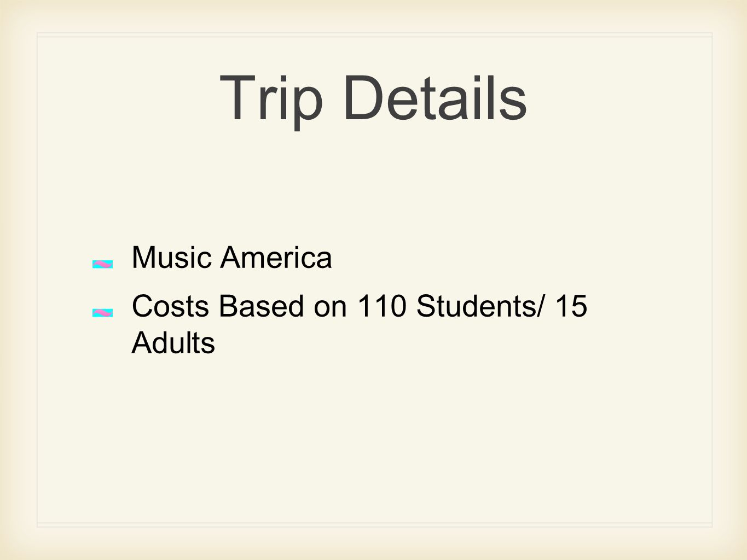This screenshot has height=560, width=747.
Task: Click the word Costs in second bullet
Action: (x=171, y=306)
